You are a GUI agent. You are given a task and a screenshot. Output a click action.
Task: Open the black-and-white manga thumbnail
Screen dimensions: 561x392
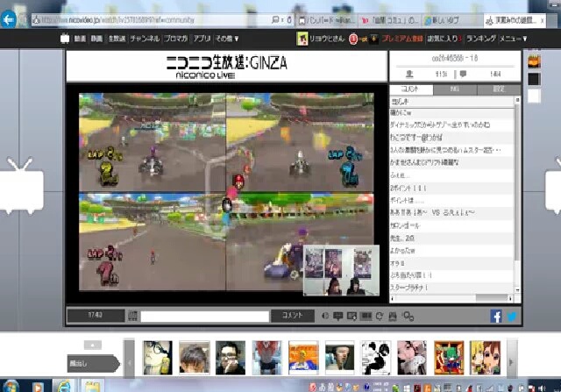tap(376, 358)
